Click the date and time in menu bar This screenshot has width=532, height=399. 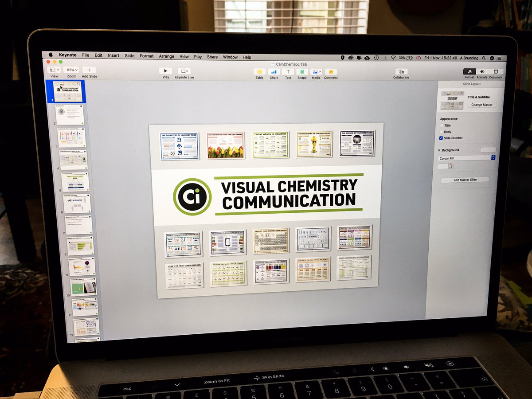pos(440,58)
